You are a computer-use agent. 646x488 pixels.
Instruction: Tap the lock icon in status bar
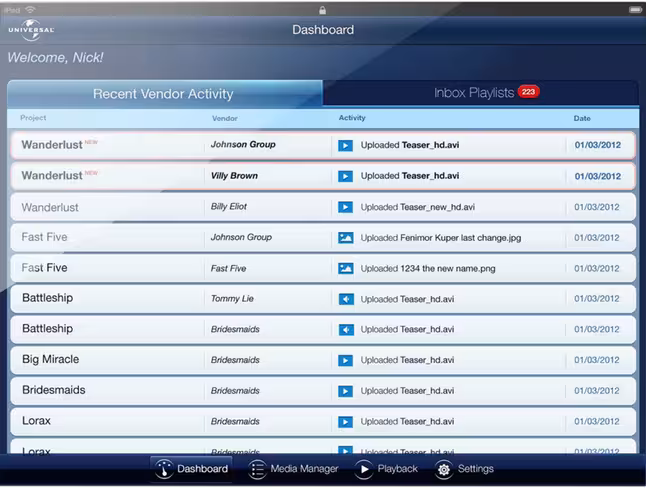tap(323, 10)
